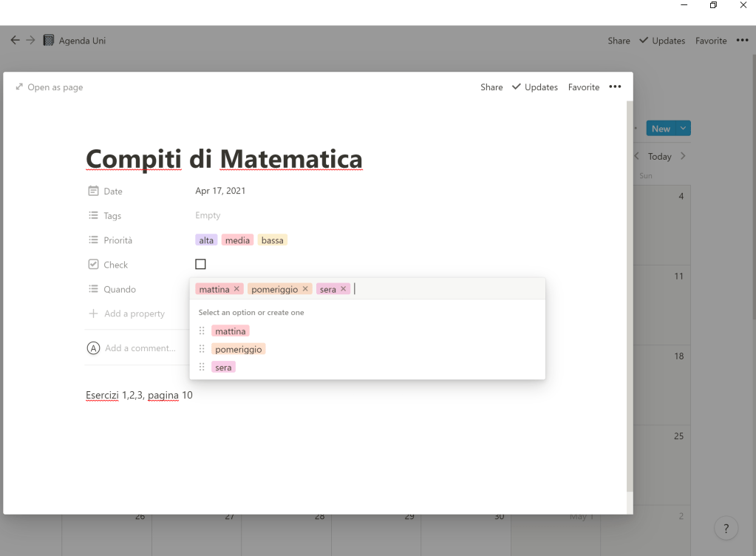
Task: Open the modal's three-dot options menu
Action: click(x=615, y=87)
